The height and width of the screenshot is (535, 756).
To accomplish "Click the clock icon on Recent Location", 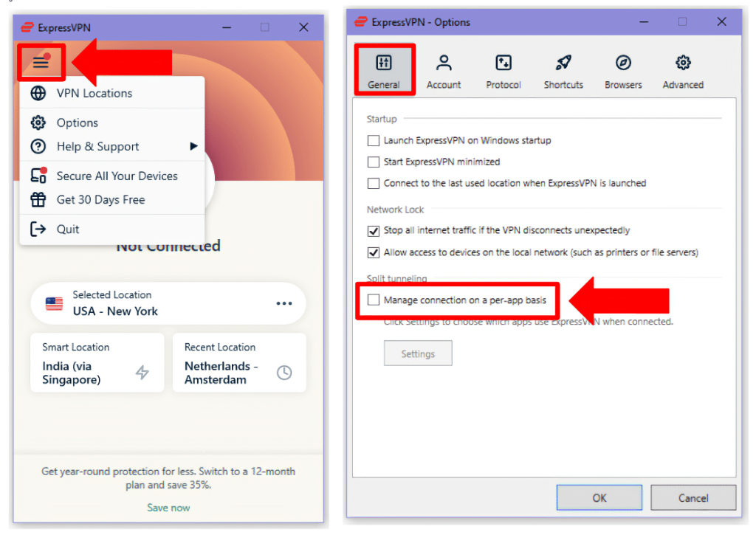I will [284, 372].
